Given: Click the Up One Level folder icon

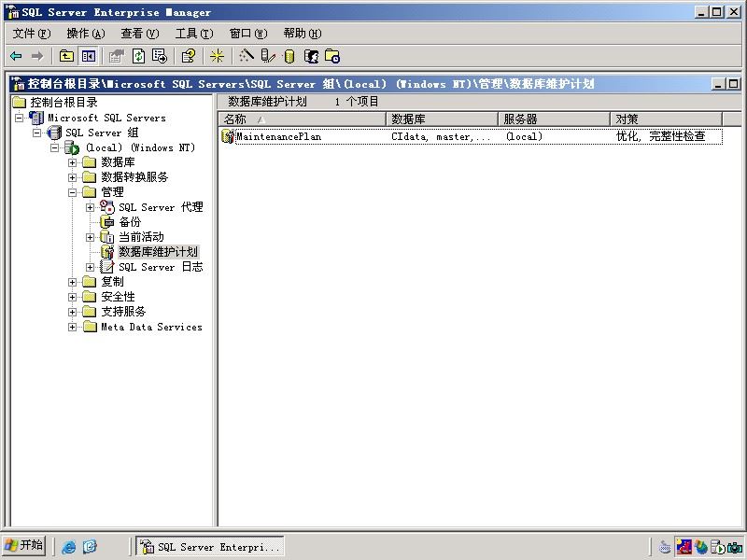Looking at the screenshot, I should (x=66, y=56).
